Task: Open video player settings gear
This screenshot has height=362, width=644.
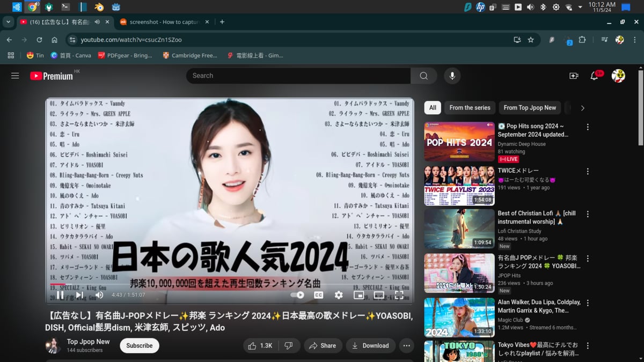Action: tap(339, 295)
